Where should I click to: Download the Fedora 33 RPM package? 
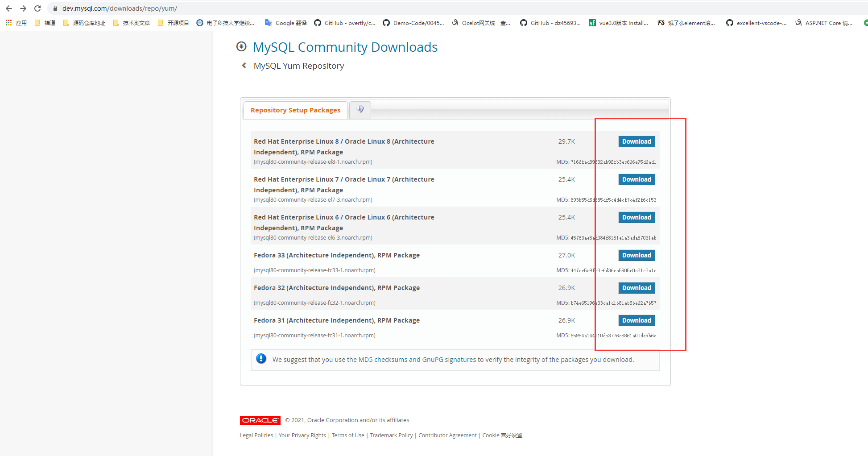(x=637, y=255)
